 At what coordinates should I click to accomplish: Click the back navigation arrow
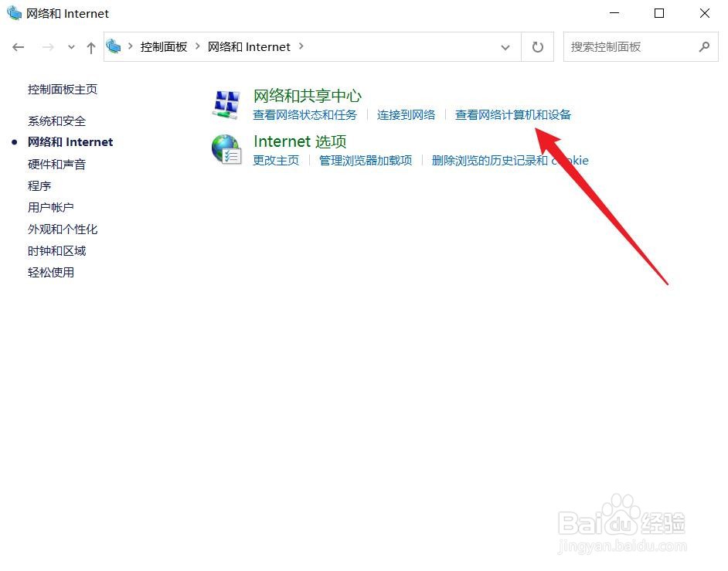pos(19,46)
